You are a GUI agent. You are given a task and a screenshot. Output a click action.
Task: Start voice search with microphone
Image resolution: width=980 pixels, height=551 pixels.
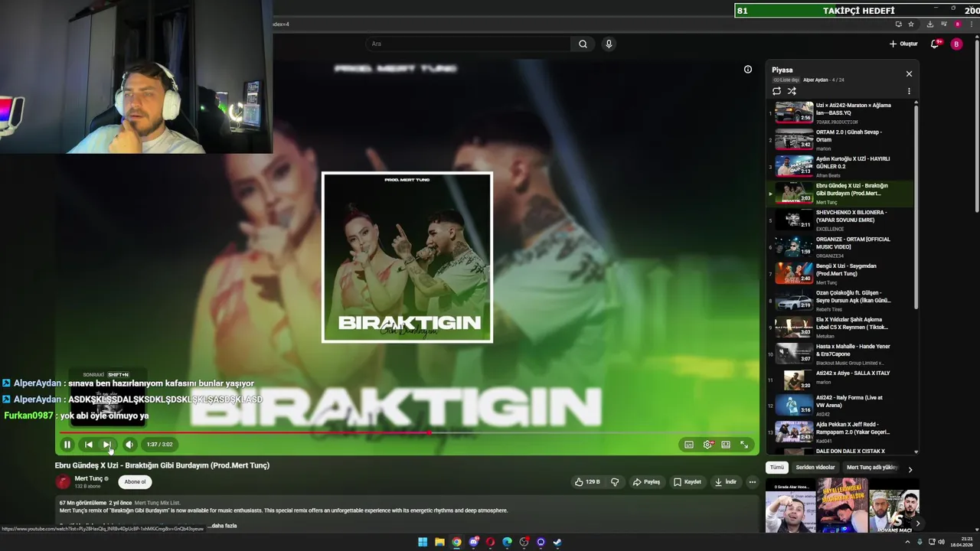609,44
